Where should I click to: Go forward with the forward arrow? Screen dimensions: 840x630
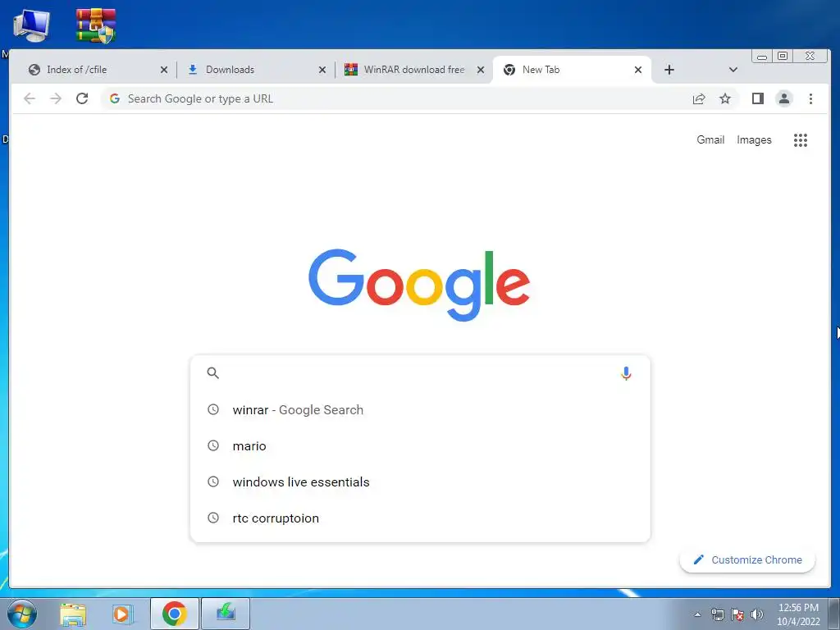tap(56, 98)
